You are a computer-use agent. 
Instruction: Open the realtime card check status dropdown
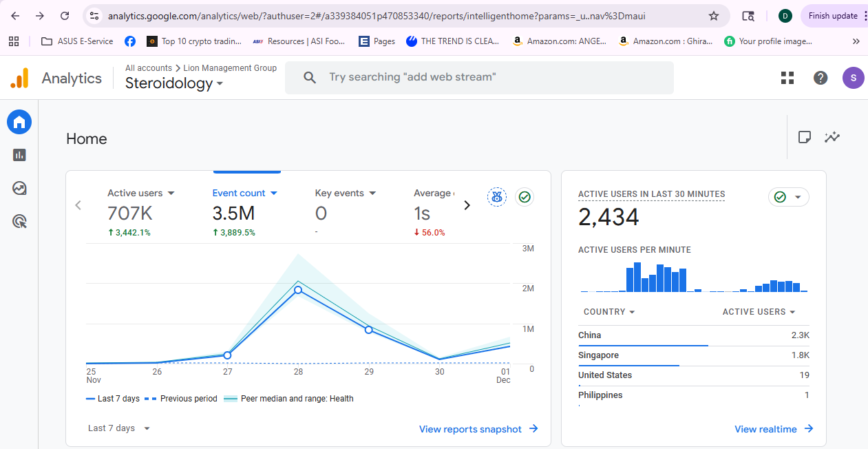pyautogui.click(x=788, y=197)
